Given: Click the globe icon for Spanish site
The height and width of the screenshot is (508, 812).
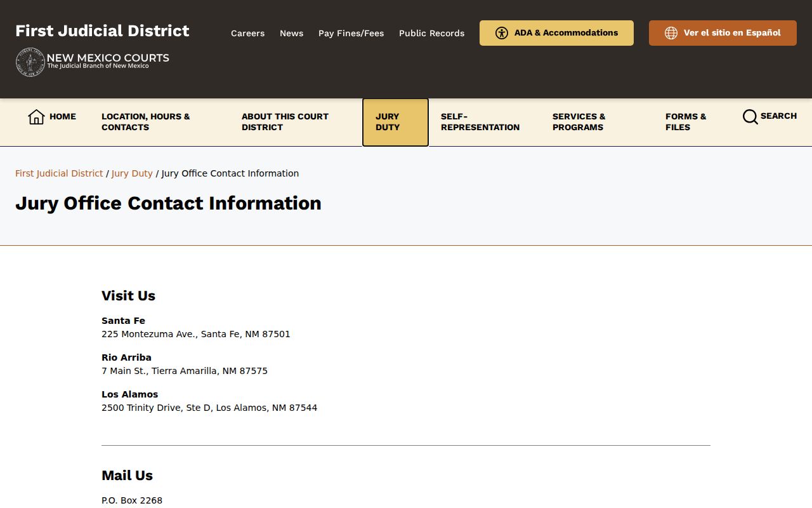Looking at the screenshot, I should pyautogui.click(x=671, y=33).
